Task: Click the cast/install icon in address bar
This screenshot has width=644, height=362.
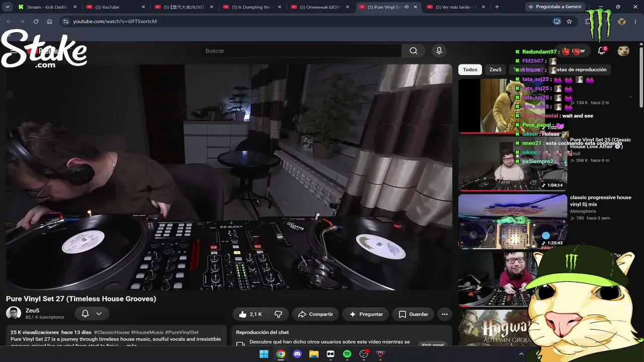Action: point(557,22)
